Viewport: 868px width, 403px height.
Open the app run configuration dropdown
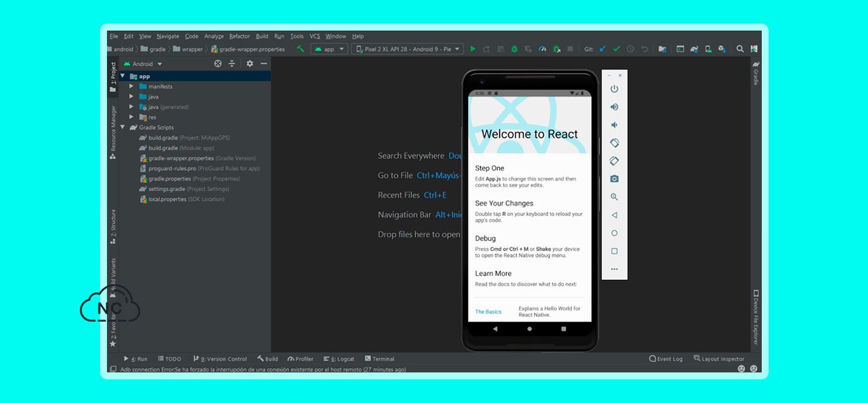coord(328,49)
